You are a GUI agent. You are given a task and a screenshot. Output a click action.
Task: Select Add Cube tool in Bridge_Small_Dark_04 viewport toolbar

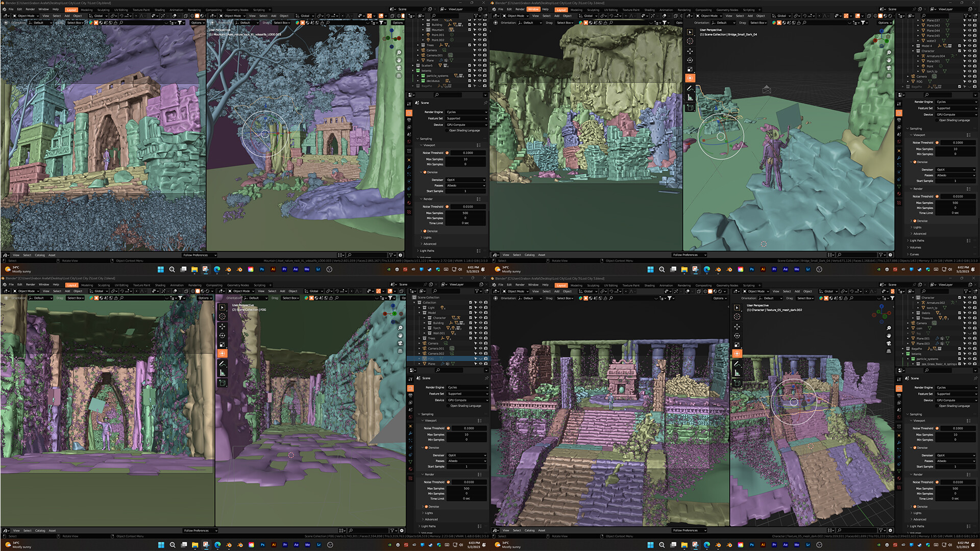pyautogui.click(x=690, y=108)
